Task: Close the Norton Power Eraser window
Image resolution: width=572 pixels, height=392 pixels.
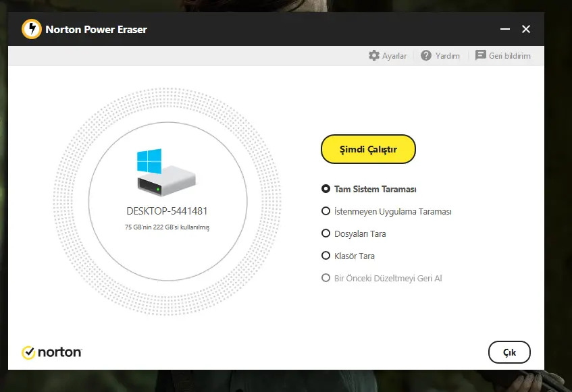Action: pos(525,29)
